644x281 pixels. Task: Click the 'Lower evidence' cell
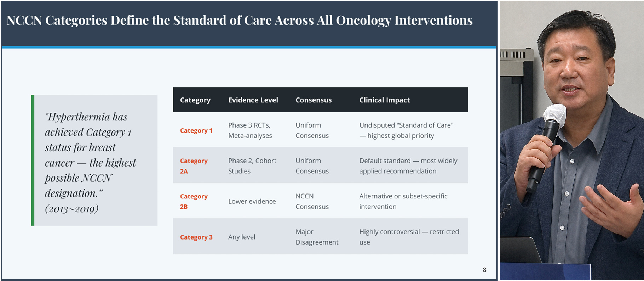click(x=252, y=201)
